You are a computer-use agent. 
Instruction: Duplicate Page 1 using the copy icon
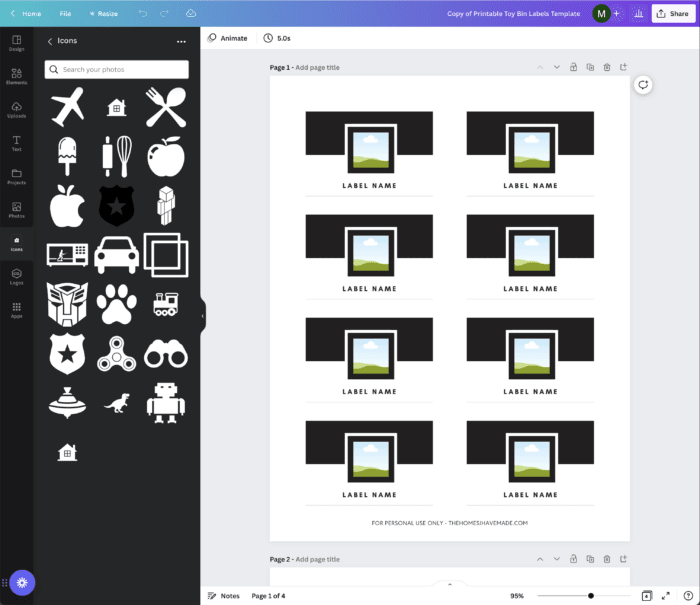(590, 67)
